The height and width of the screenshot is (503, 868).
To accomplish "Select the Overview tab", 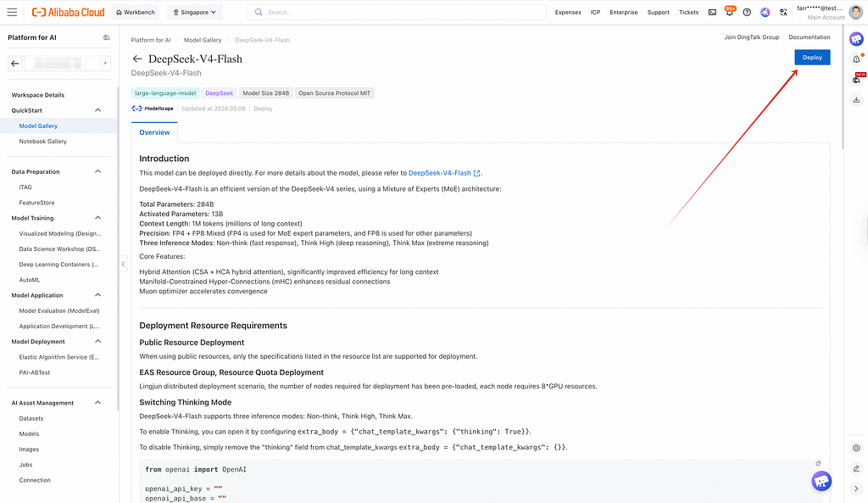I will pos(154,132).
